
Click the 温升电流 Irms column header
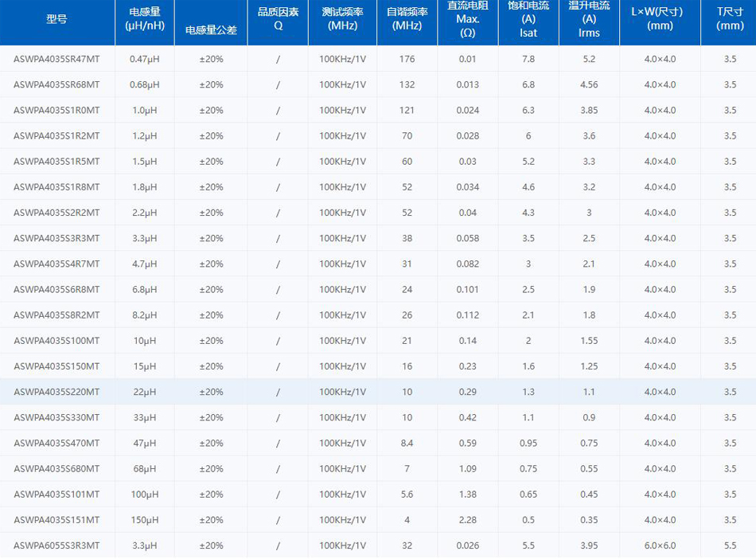click(x=589, y=19)
